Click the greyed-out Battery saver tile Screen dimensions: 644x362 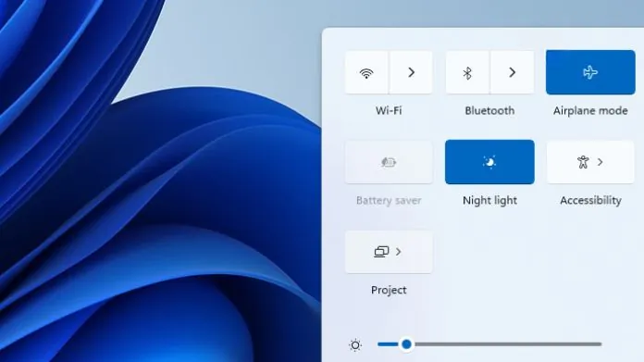point(389,162)
